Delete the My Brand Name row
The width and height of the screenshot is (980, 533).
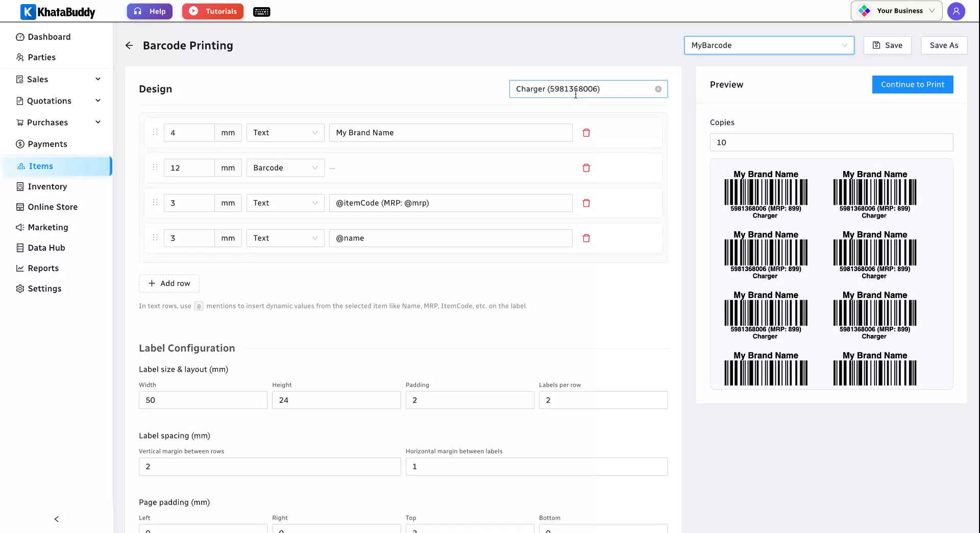pos(586,133)
